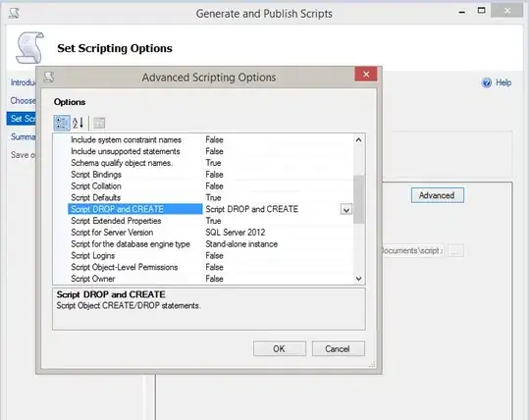
Task: Select the Schema qualify object names row
Action: [x=210, y=163]
